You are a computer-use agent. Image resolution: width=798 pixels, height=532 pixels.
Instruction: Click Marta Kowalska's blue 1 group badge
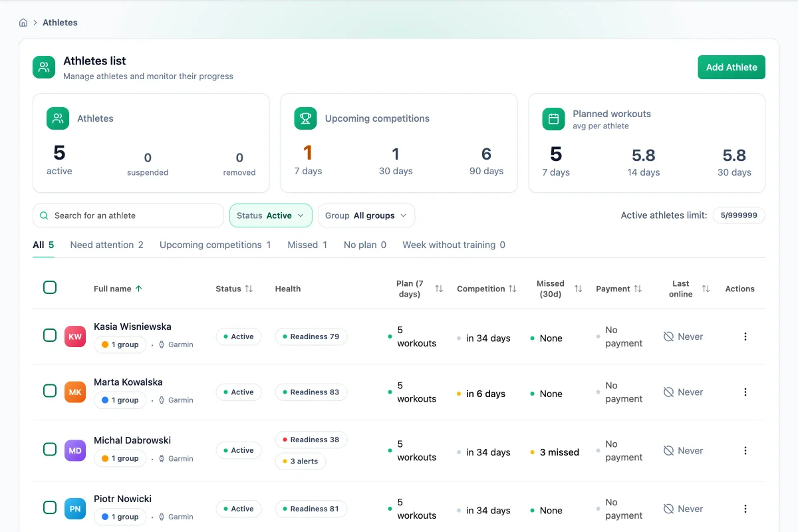120,400
